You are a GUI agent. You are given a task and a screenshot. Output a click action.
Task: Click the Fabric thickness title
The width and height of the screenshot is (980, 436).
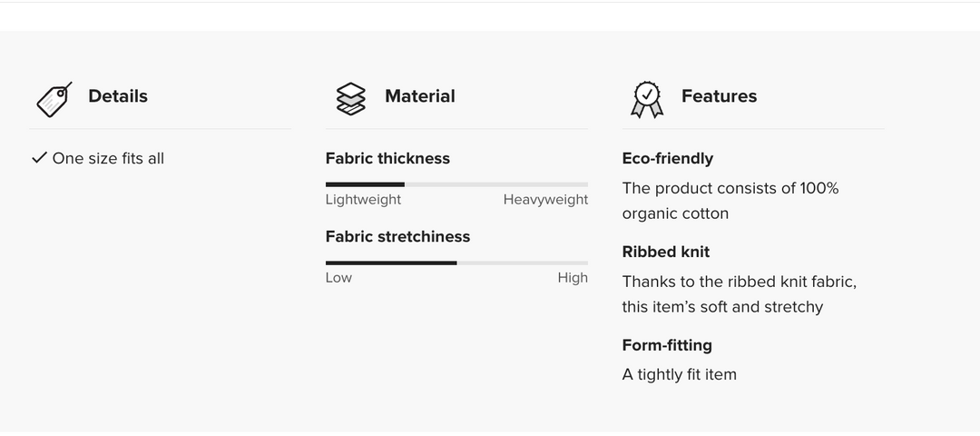click(x=387, y=158)
